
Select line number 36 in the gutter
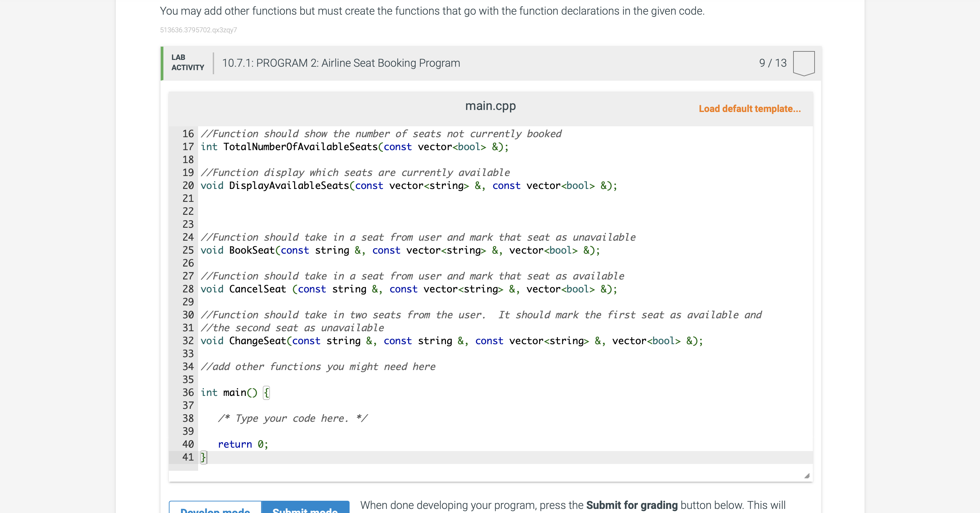point(188,393)
